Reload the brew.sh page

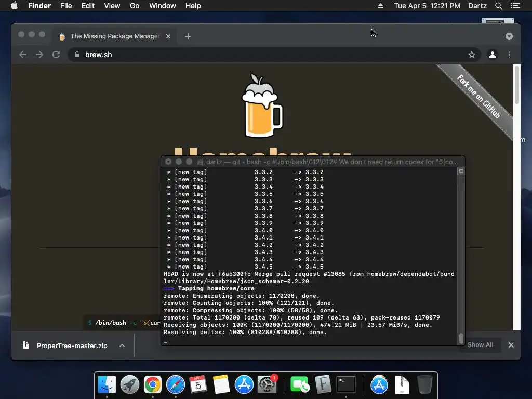pyautogui.click(x=56, y=55)
